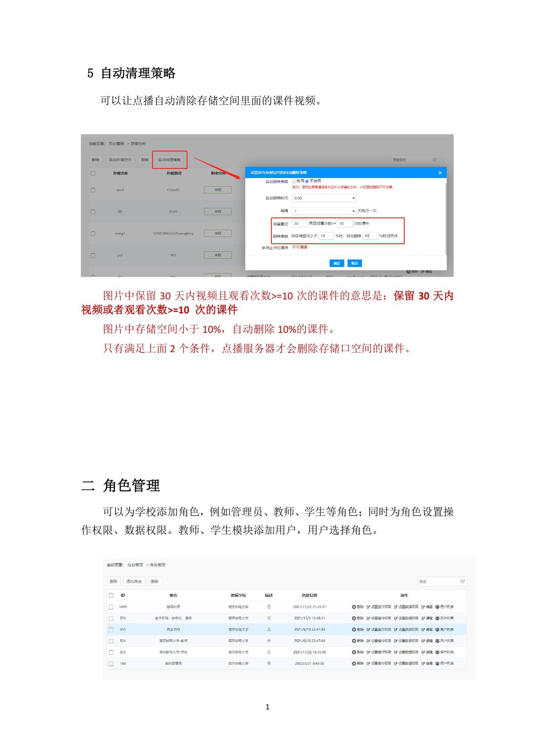Screen dimensions: 535x756
Task: Tick the checkbox for role 186
Action: 111,663
